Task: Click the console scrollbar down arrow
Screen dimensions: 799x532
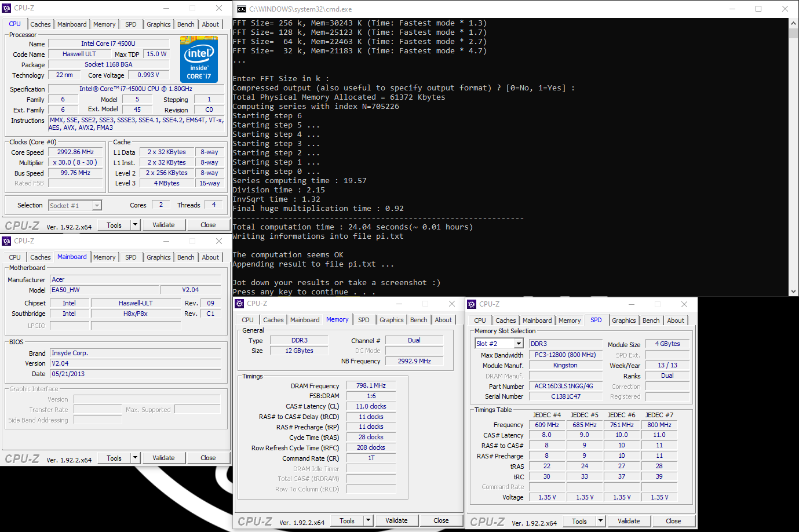Action: click(793, 291)
